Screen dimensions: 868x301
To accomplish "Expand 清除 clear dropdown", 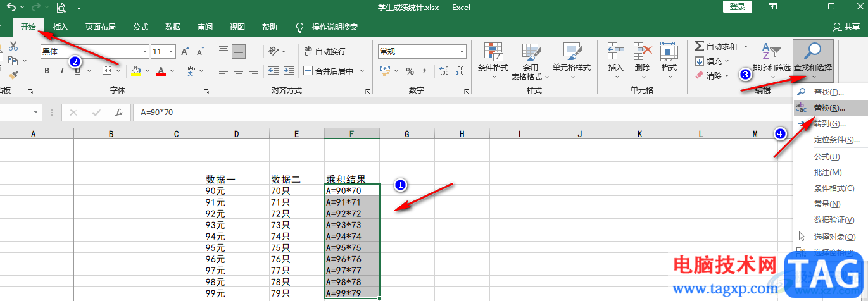I will (727, 76).
